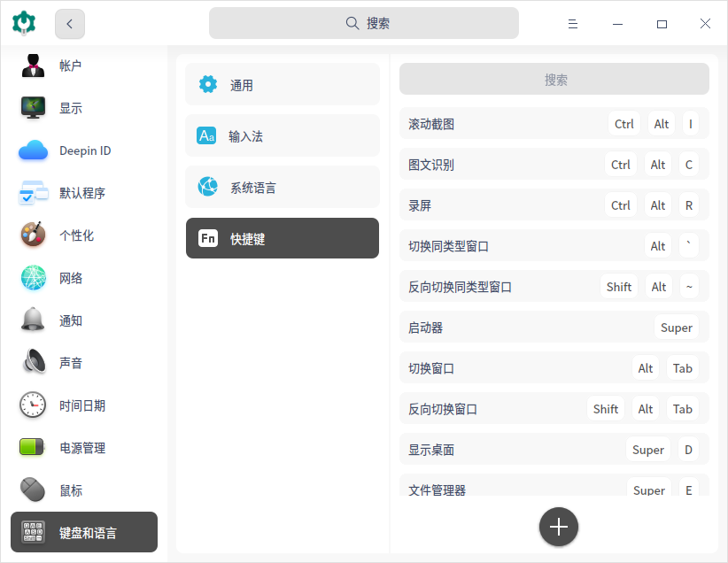Select the 系统语言 (System Language) section
This screenshot has width=728, height=563.
(x=282, y=187)
